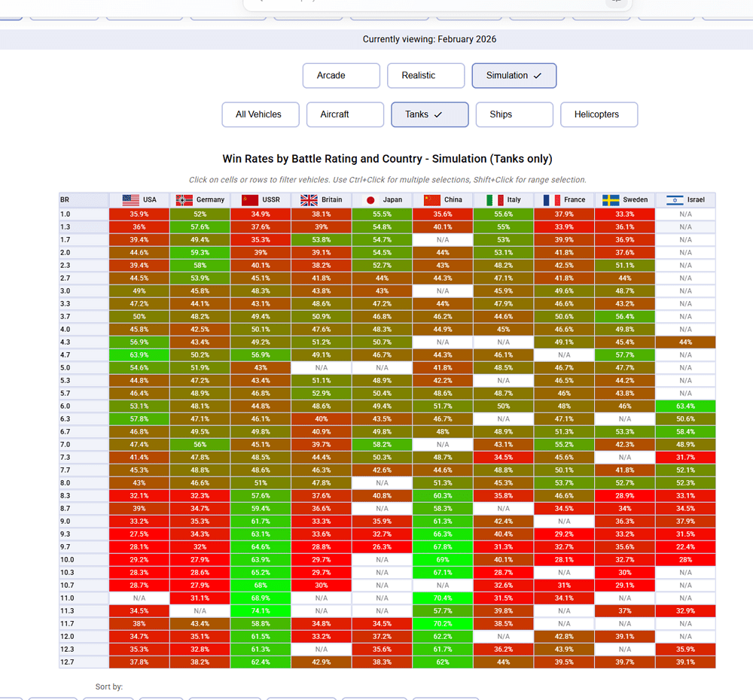Toggle the Simulation mode button

(x=514, y=75)
